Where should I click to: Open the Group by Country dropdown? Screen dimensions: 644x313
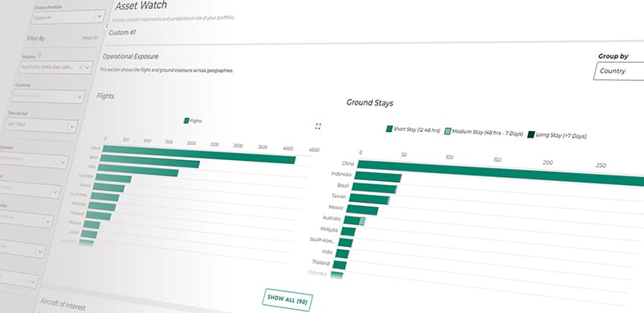click(619, 71)
